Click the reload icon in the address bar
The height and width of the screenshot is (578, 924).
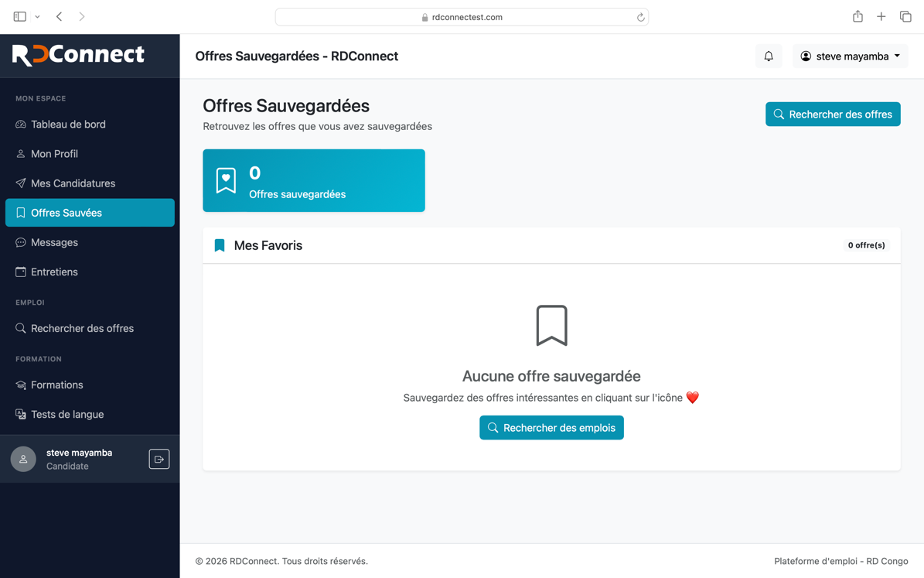point(639,16)
